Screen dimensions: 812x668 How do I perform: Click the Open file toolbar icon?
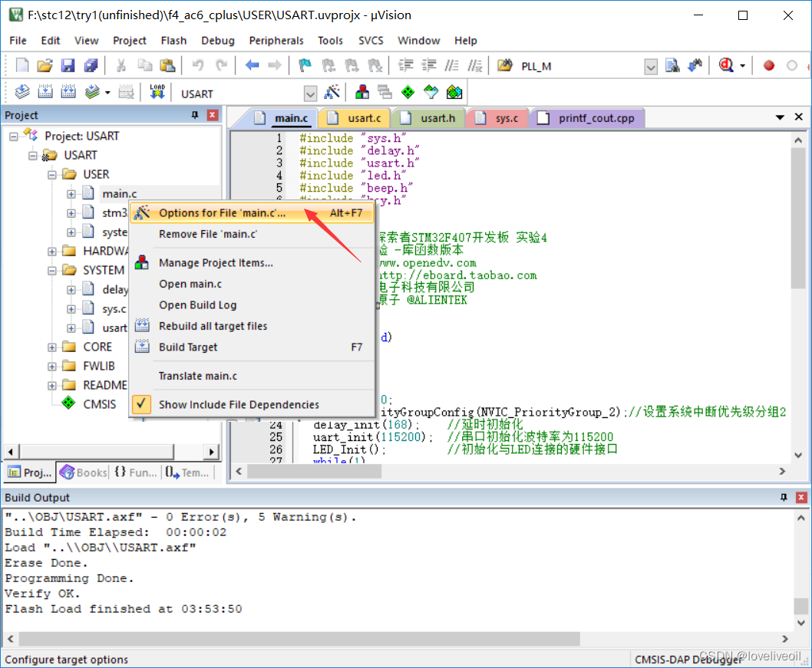[x=45, y=66]
